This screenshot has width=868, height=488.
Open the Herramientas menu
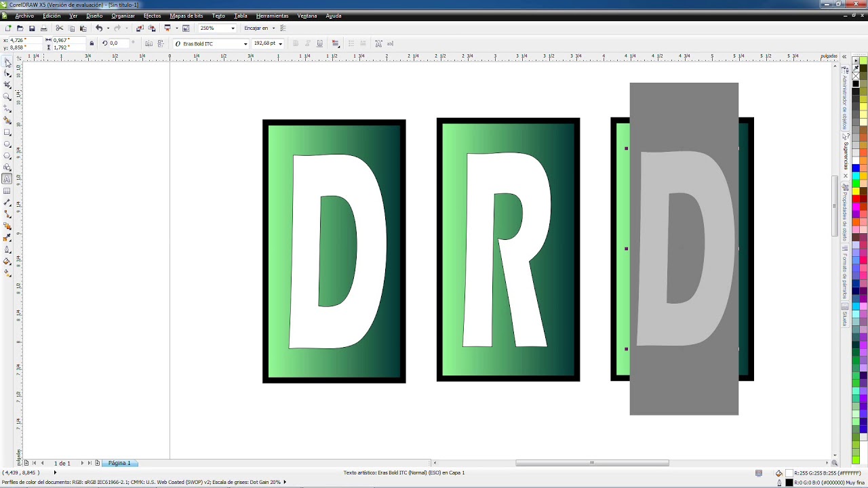coord(272,16)
